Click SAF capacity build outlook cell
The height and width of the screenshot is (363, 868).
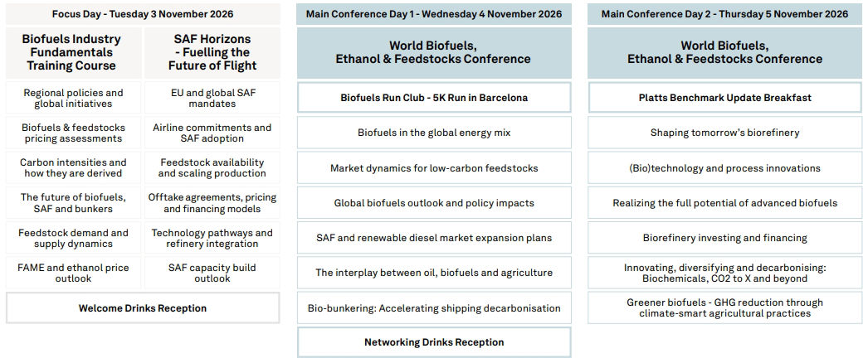[212, 273]
